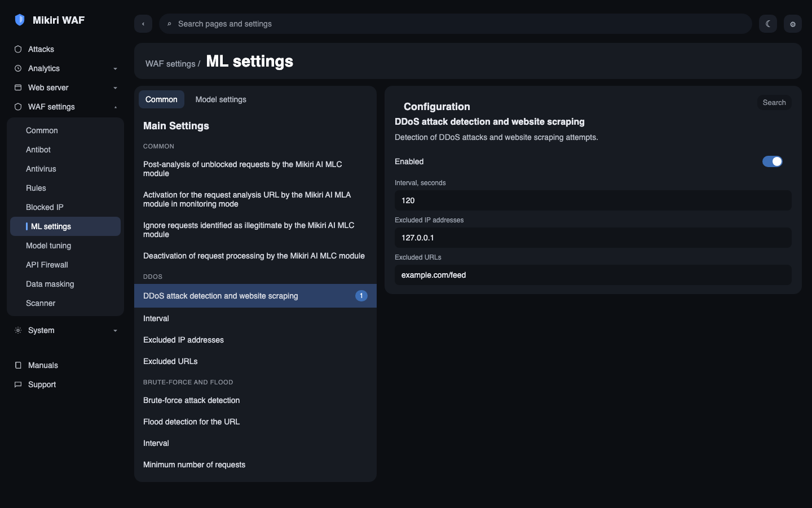Image resolution: width=812 pixels, height=508 pixels.
Task: Select Deactivation of request processing setting
Action: click(255, 256)
